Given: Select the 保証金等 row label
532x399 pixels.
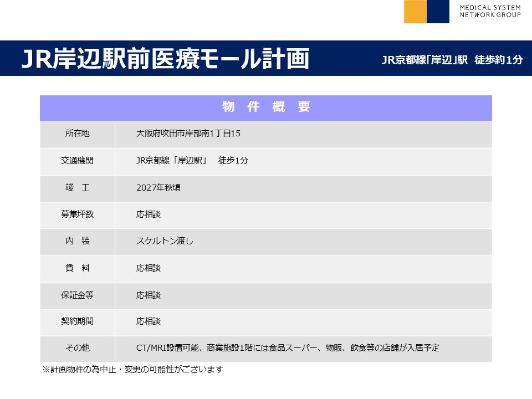Looking at the screenshot, I should point(77,295).
